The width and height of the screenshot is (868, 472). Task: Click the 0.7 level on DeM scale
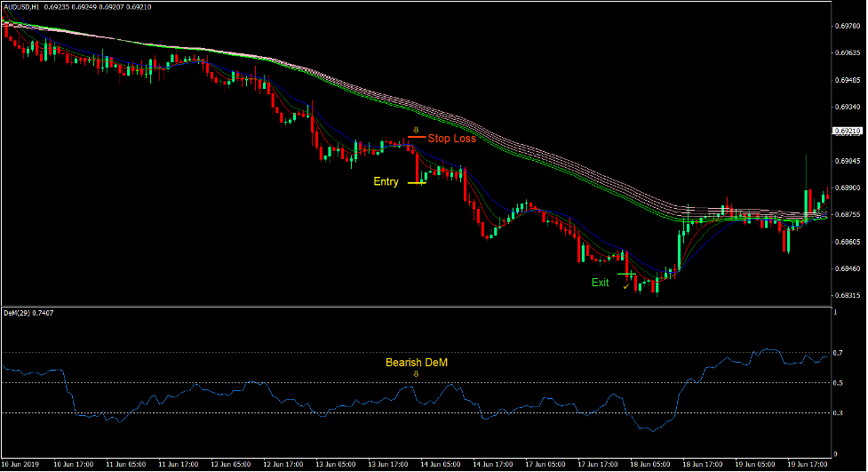coord(838,353)
